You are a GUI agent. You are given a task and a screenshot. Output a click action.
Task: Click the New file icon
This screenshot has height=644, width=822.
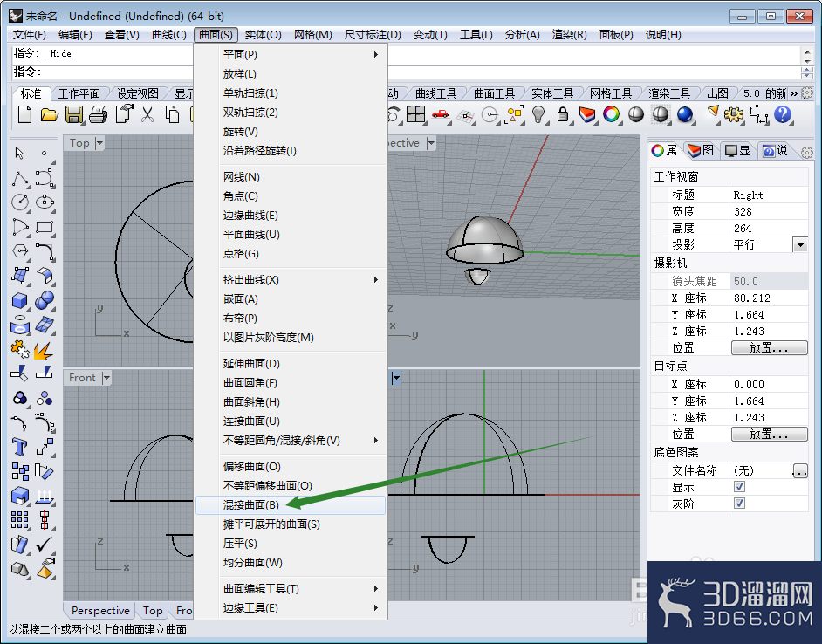click(24, 113)
